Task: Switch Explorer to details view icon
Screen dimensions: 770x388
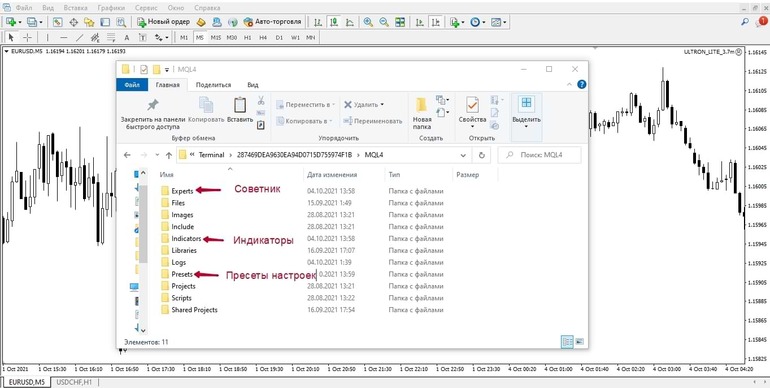Action: [567, 342]
